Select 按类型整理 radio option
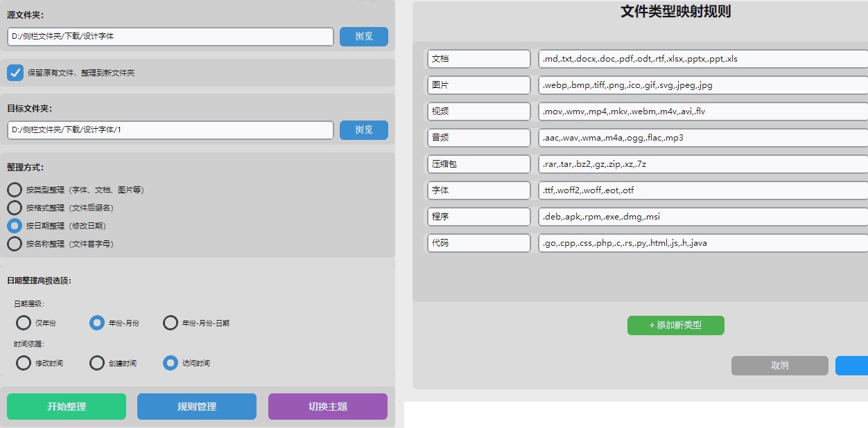 [x=14, y=190]
